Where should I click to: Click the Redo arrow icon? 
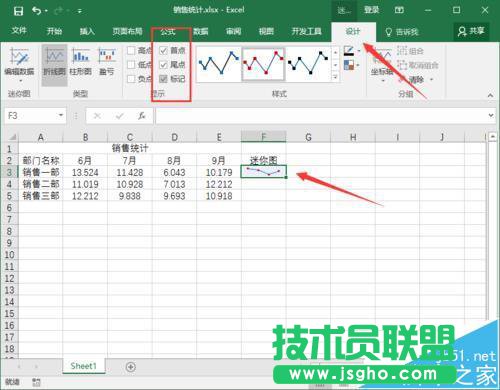click(59, 11)
